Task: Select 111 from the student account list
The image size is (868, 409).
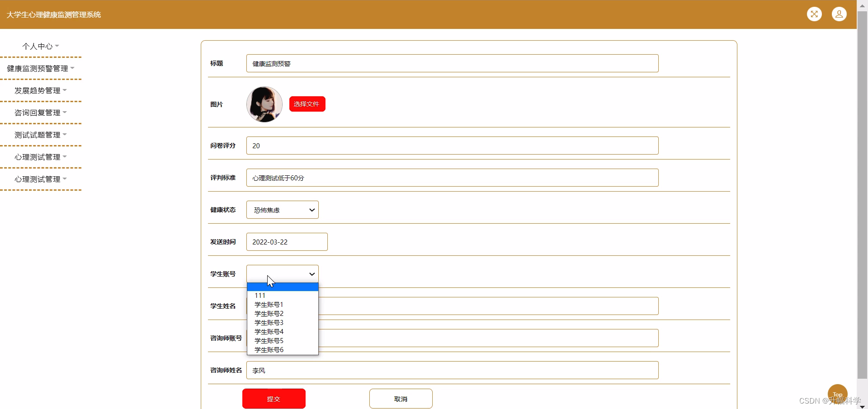Action: 260,295
